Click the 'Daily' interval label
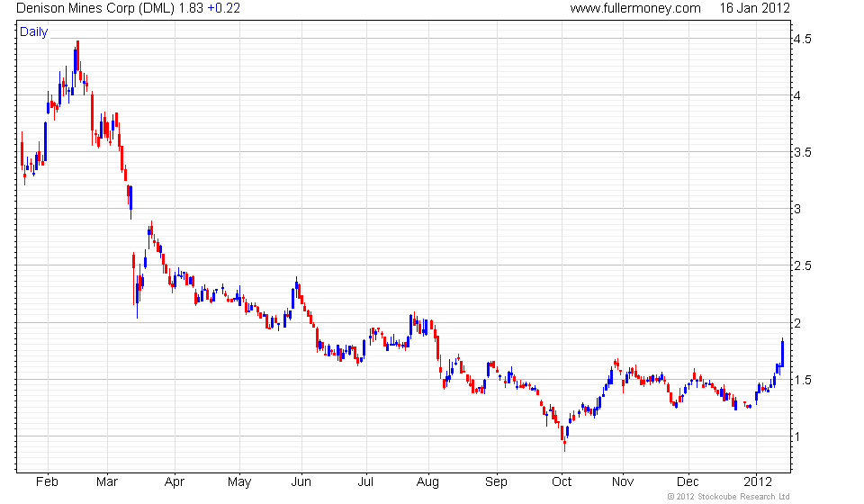The height and width of the screenshot is (504, 864). click(x=33, y=31)
